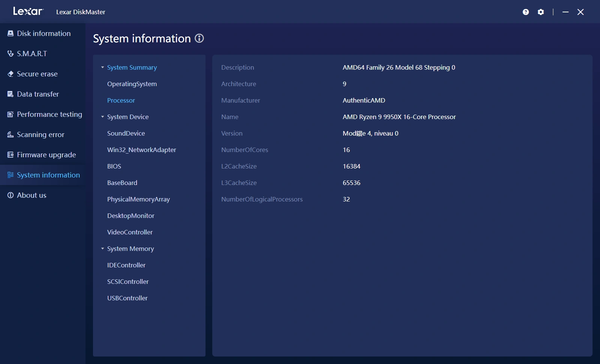600x364 pixels.
Task: Click the L3CacheSize value 65536
Action: point(351,183)
